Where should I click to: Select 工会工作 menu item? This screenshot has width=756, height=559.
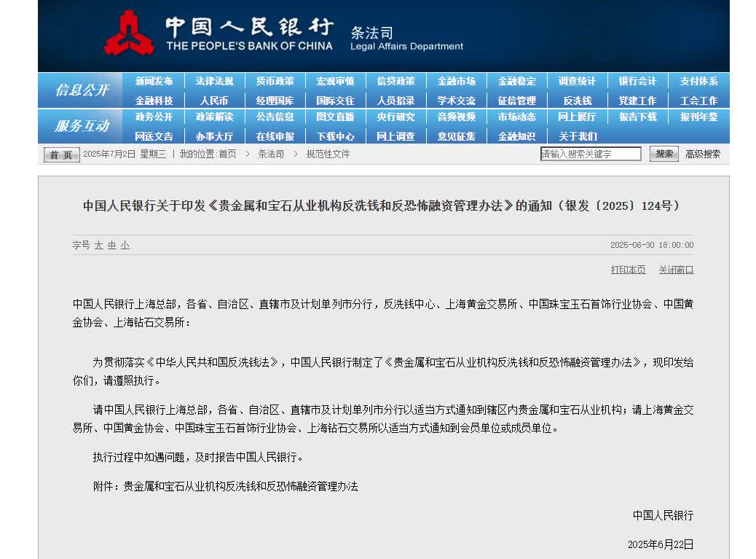[x=698, y=101]
